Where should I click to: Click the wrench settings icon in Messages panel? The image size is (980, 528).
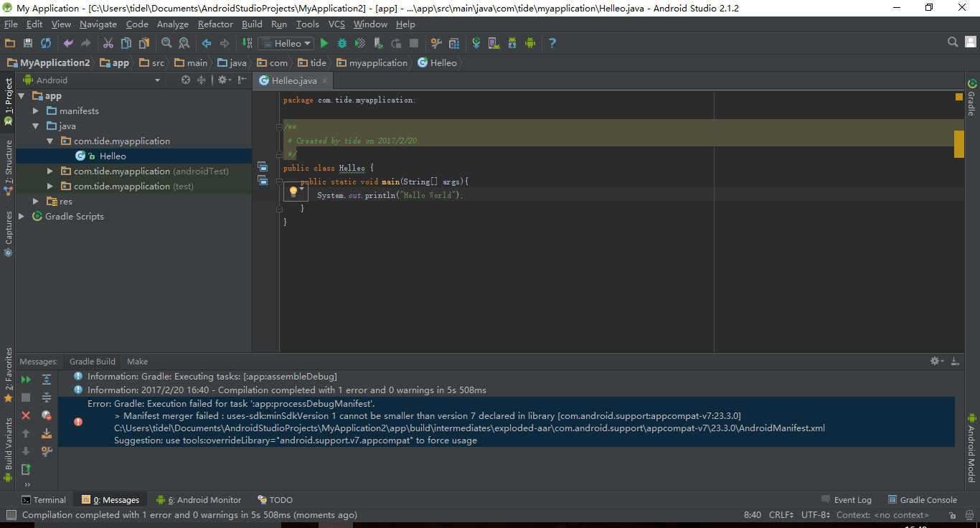47,451
